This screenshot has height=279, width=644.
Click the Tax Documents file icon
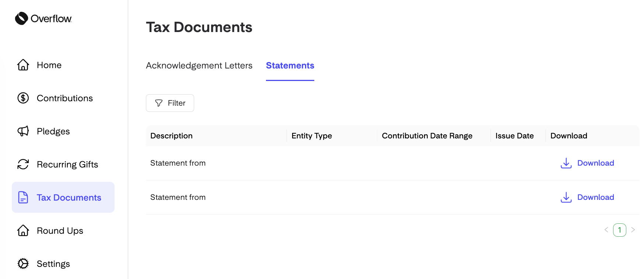[23, 197]
